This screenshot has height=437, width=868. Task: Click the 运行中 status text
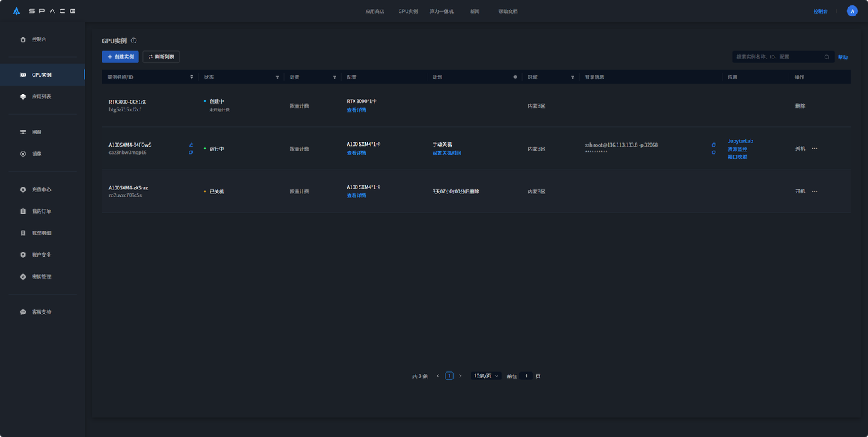(216, 149)
